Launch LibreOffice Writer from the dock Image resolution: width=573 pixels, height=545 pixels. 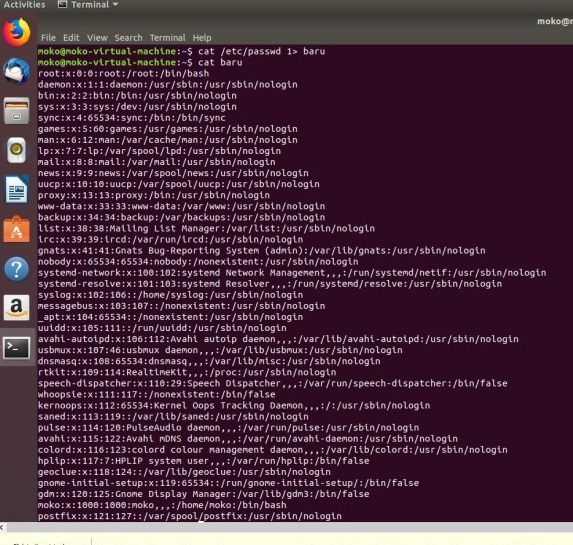coord(16,189)
